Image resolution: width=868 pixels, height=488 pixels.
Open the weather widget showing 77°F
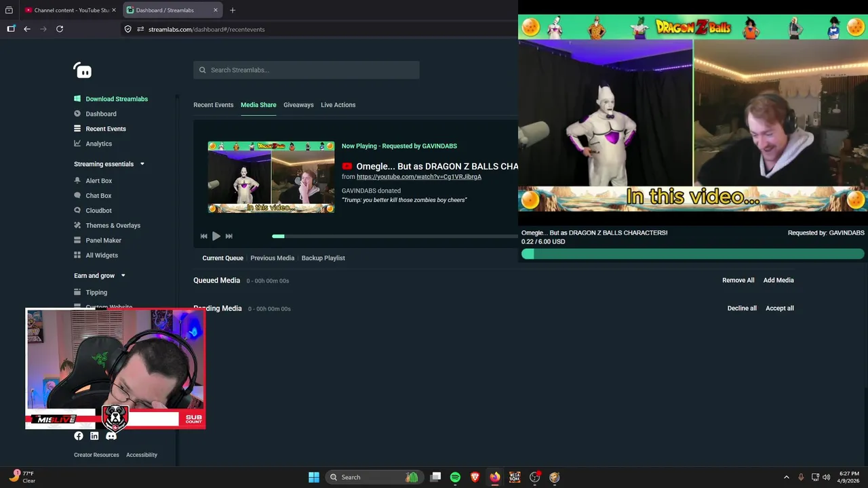[x=22, y=477]
